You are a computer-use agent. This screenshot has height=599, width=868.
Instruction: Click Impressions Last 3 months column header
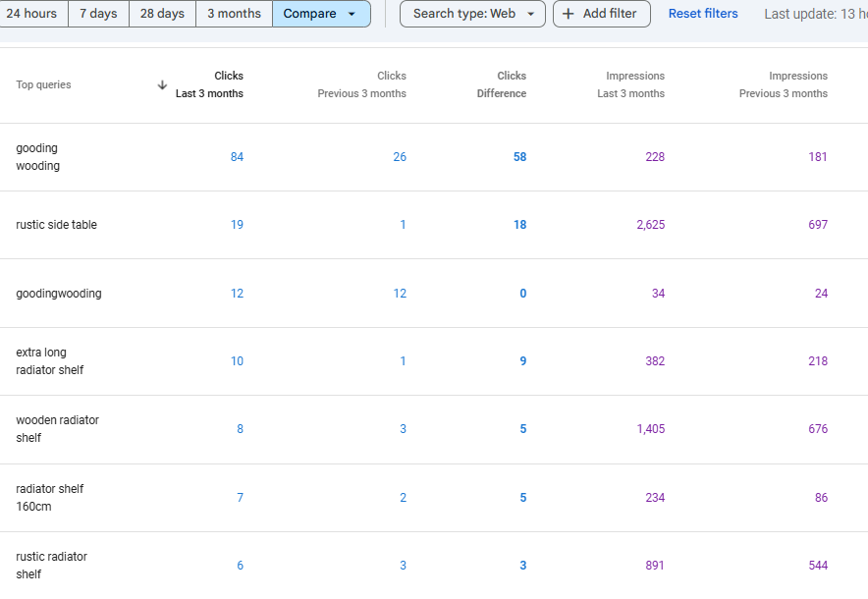pyautogui.click(x=629, y=84)
